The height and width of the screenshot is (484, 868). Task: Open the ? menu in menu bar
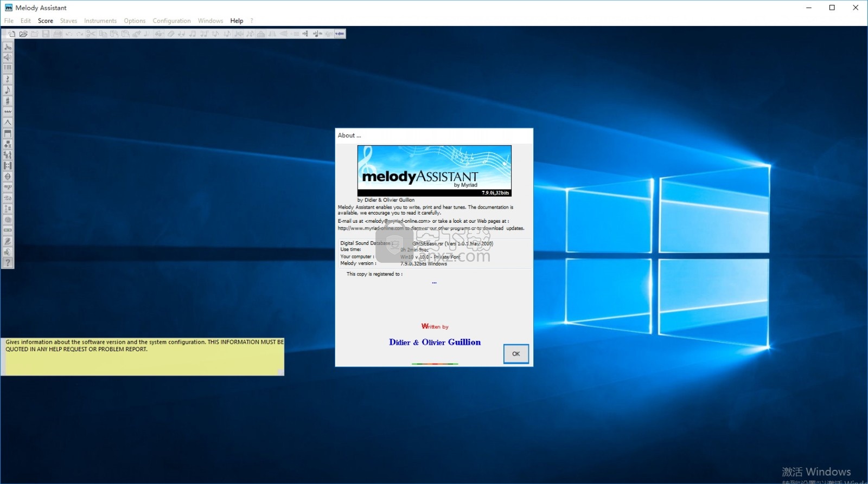coord(252,21)
